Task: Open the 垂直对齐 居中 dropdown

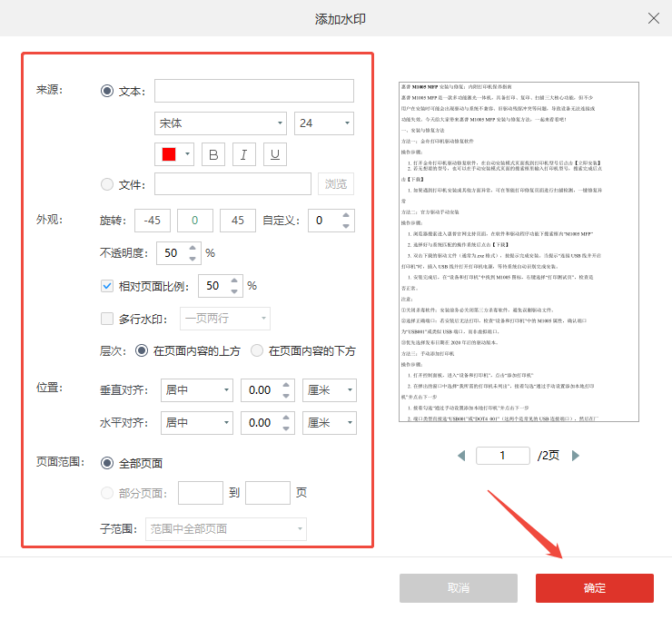Action: tap(197, 390)
